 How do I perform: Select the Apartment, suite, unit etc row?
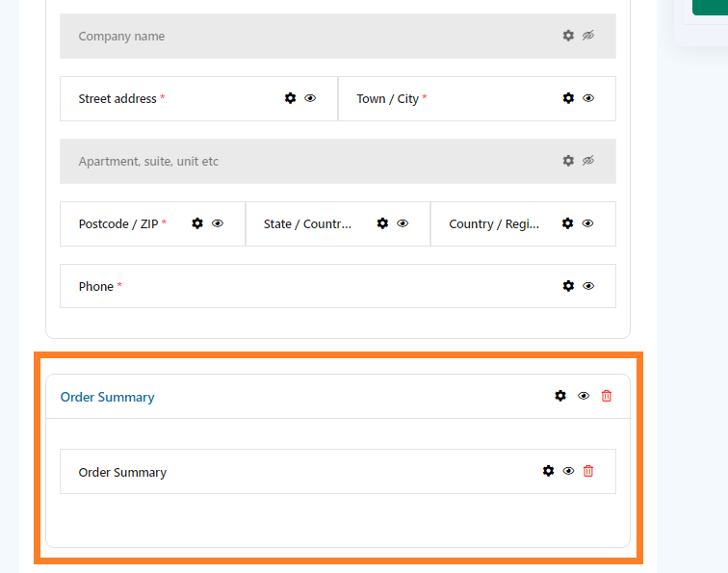[x=338, y=161]
